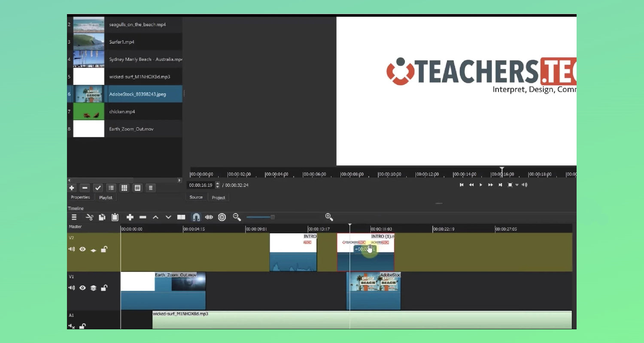Image resolution: width=644 pixels, height=343 pixels.
Task: Click the play button in player
Action: click(x=481, y=185)
